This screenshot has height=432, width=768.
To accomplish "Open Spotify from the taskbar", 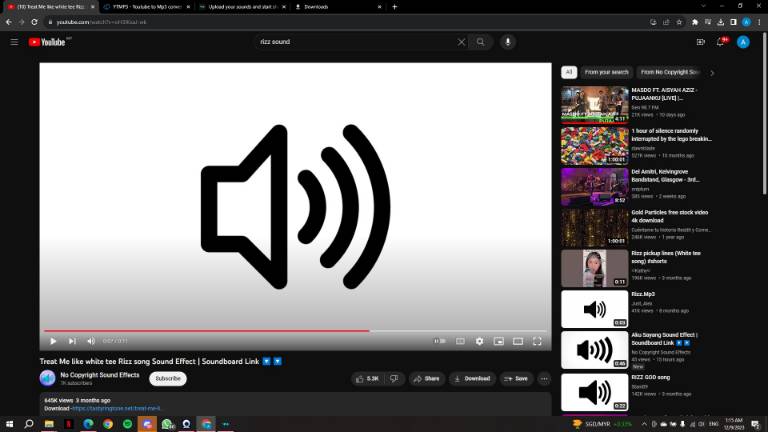I will click(127, 424).
